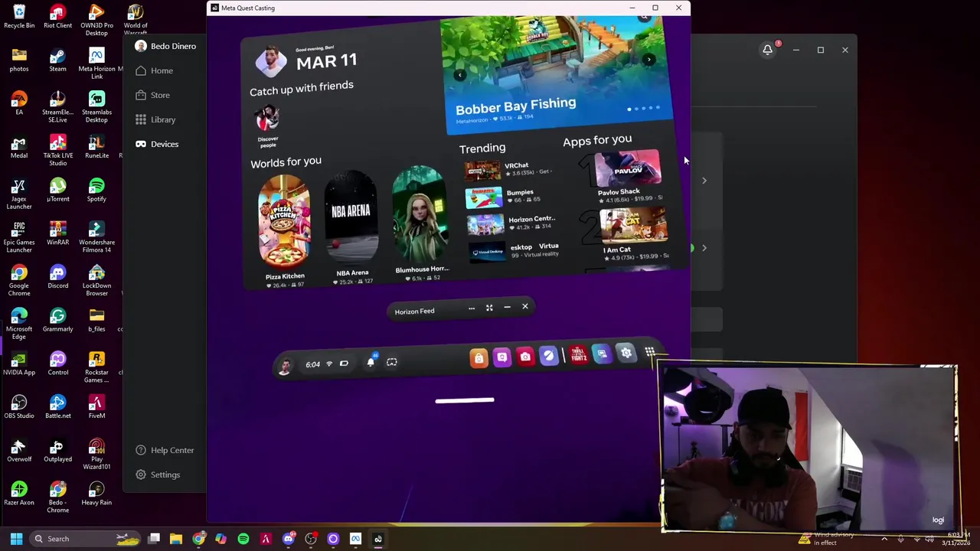The height and width of the screenshot is (551, 980).
Task: Open OBS Studio from the taskbar
Action: coord(311,539)
